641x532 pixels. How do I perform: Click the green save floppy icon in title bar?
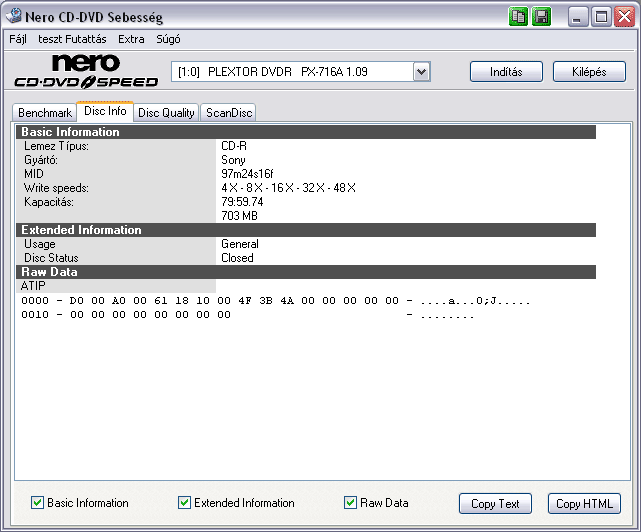coord(541,17)
